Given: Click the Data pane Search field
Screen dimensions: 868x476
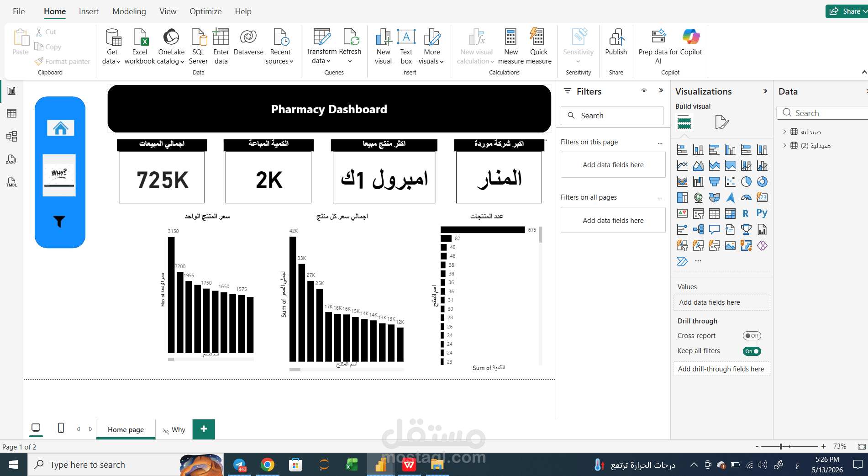Looking at the screenshot, I should click(x=822, y=113).
